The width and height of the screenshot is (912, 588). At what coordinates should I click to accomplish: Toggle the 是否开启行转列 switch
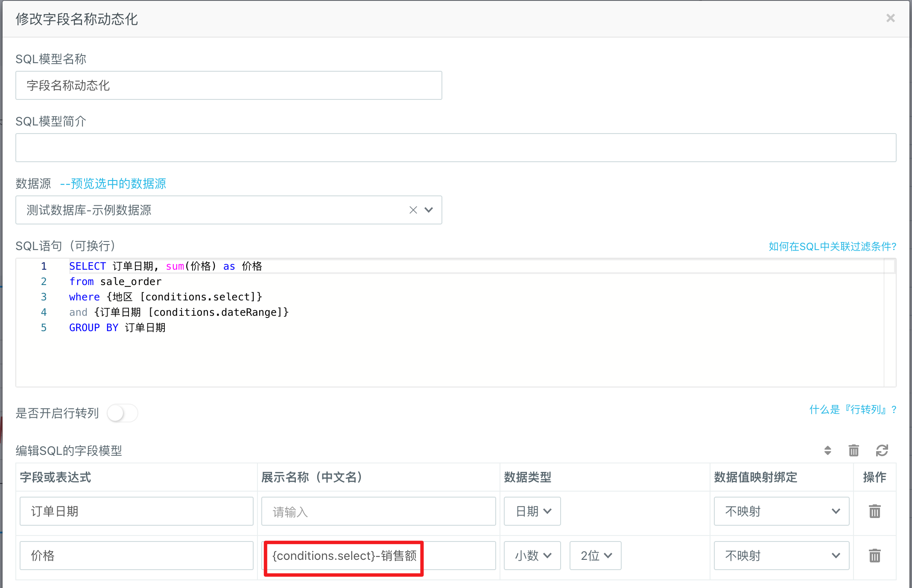pos(122,413)
